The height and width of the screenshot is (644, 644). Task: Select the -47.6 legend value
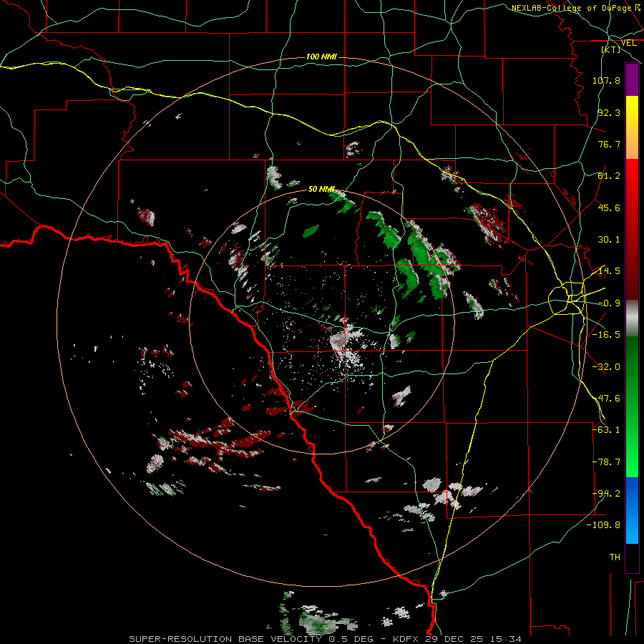[x=606, y=399]
